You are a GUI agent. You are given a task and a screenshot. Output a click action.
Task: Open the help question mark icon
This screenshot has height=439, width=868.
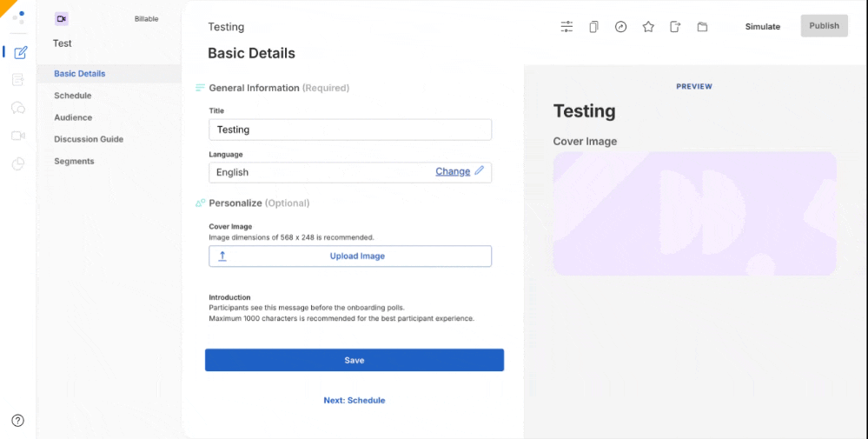click(18, 421)
